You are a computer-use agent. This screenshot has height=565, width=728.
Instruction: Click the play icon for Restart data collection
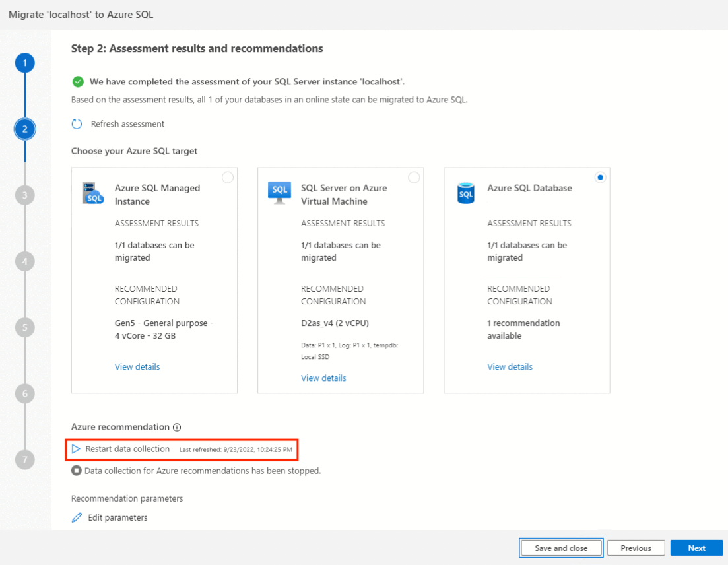[x=76, y=449]
